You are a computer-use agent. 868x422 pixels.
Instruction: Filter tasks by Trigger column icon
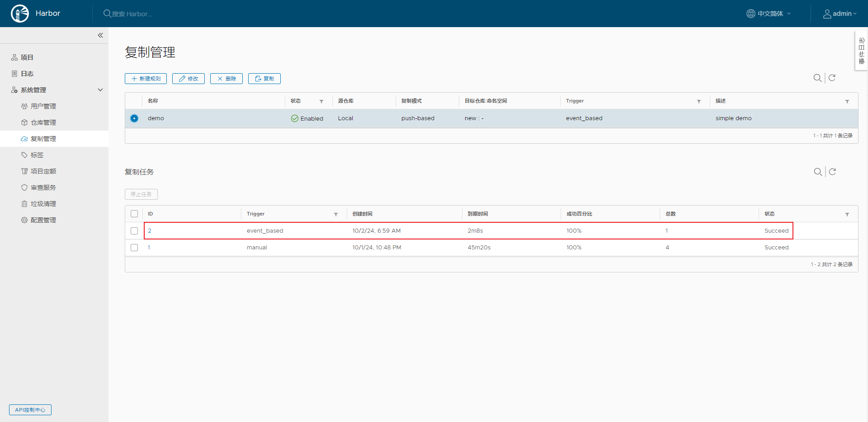[x=336, y=214]
